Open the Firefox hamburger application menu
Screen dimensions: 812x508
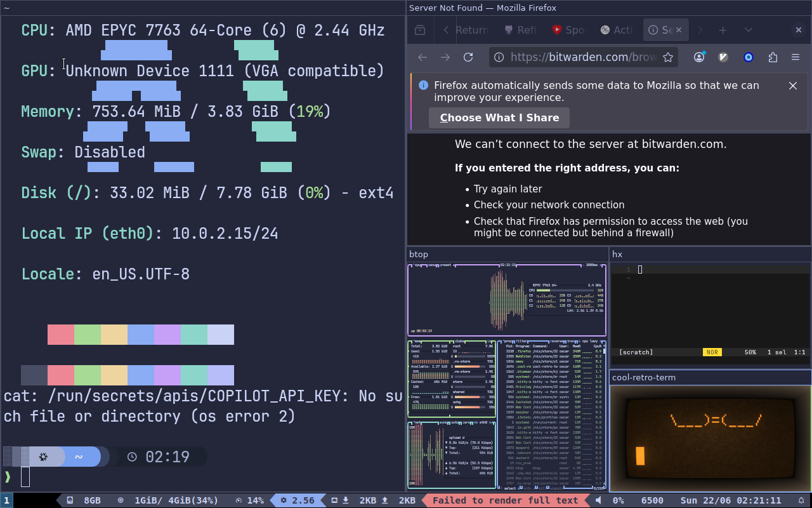click(x=796, y=57)
